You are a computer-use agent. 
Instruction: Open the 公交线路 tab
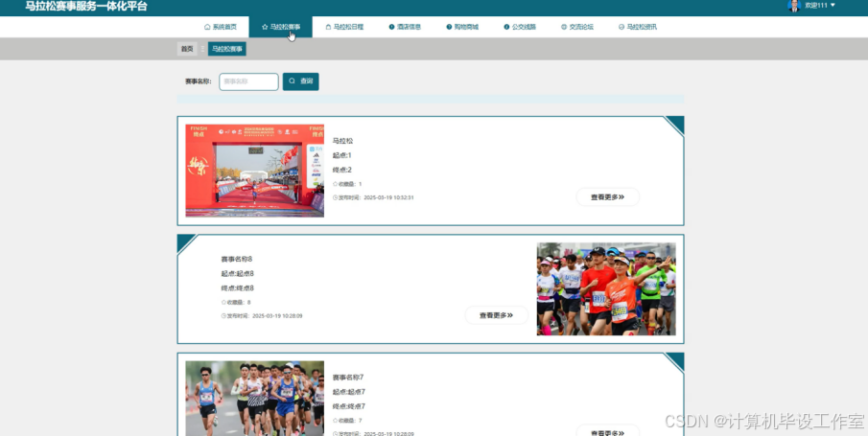520,27
